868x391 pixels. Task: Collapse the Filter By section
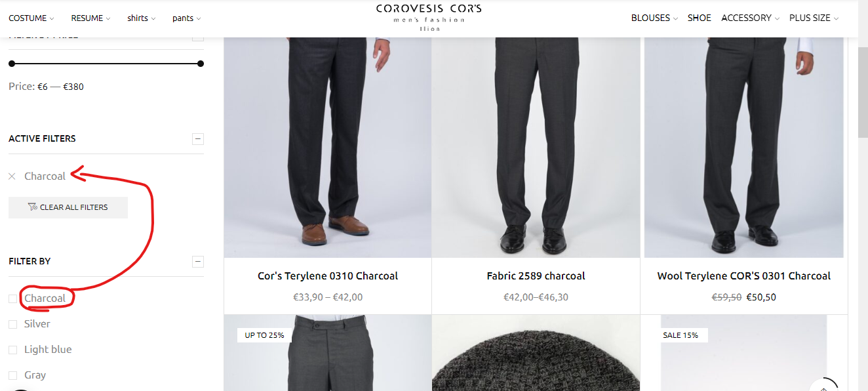(x=198, y=262)
